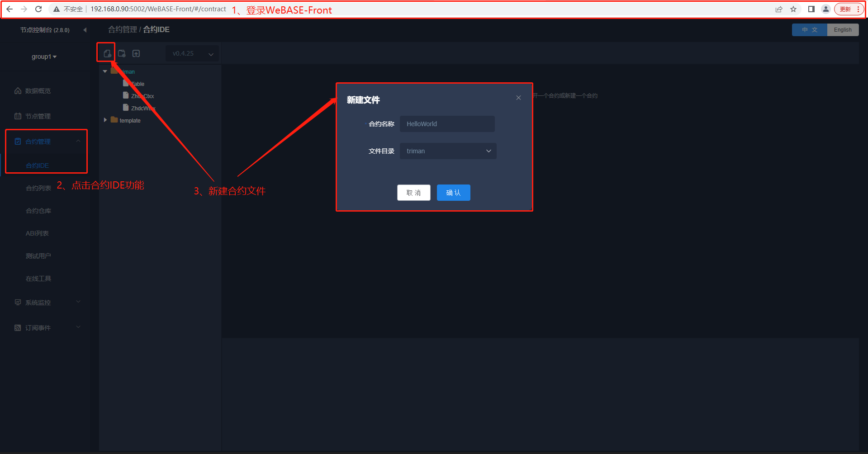Click the 合约名称 input field
The width and height of the screenshot is (868, 454).
(447, 124)
